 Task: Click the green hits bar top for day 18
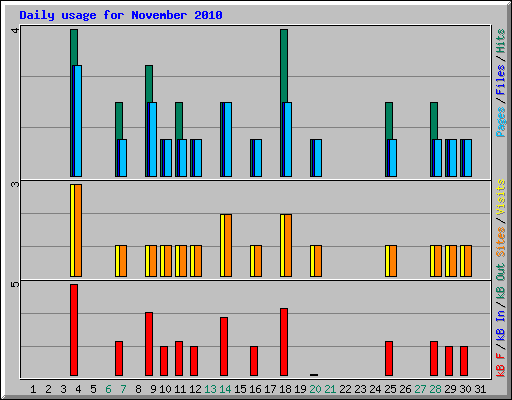pos(284,66)
